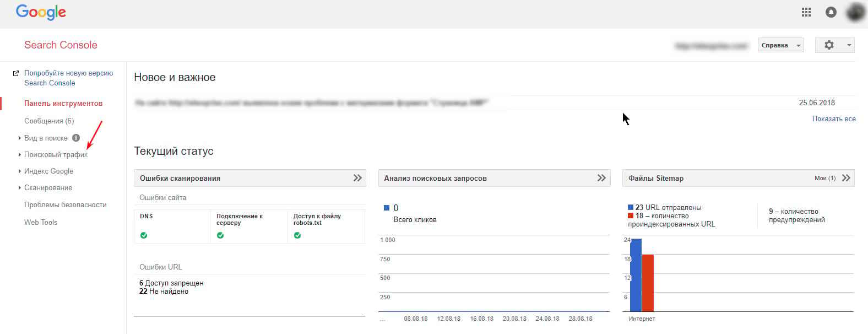The image size is (868, 334).
Task: Click the Ошибки сайта subheading
Action: [x=163, y=197]
